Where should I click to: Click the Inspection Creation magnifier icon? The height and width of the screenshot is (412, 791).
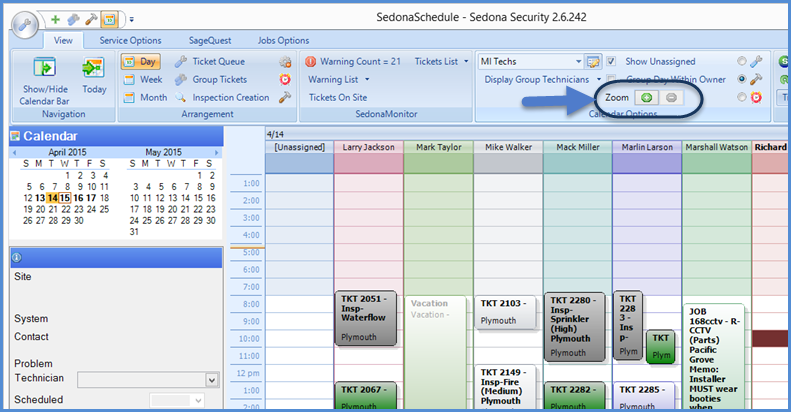[x=181, y=97]
